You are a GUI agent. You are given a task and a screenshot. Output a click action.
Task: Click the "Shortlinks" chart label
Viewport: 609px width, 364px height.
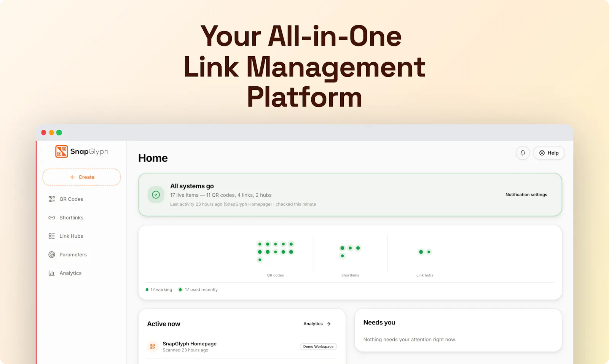point(350,275)
